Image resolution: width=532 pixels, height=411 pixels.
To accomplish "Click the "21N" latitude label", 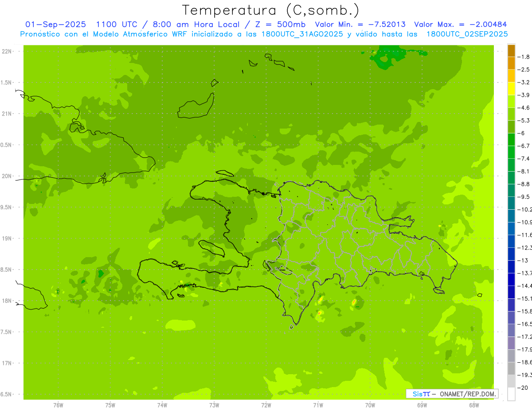I will (7, 114).
